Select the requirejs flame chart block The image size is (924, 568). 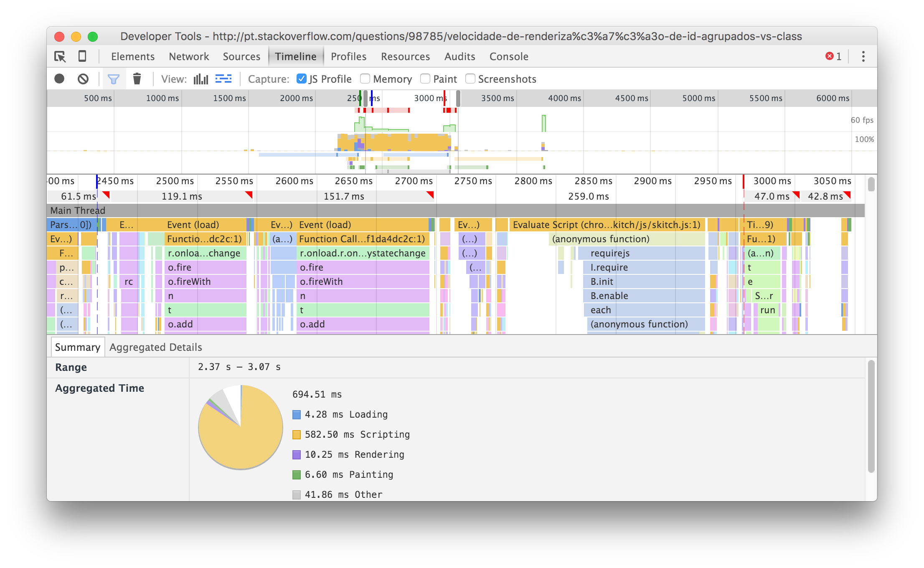coord(641,253)
